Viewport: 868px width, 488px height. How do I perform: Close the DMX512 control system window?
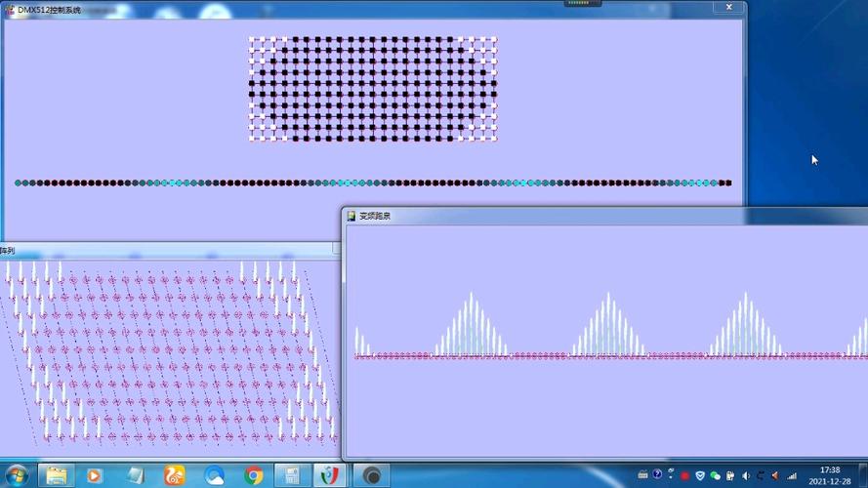[727, 6]
